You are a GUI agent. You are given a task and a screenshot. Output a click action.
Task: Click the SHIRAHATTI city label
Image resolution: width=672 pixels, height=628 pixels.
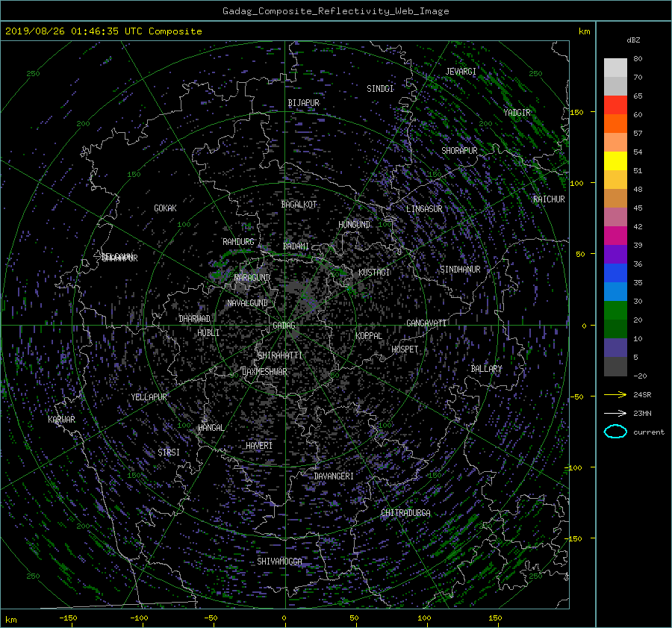coord(280,355)
